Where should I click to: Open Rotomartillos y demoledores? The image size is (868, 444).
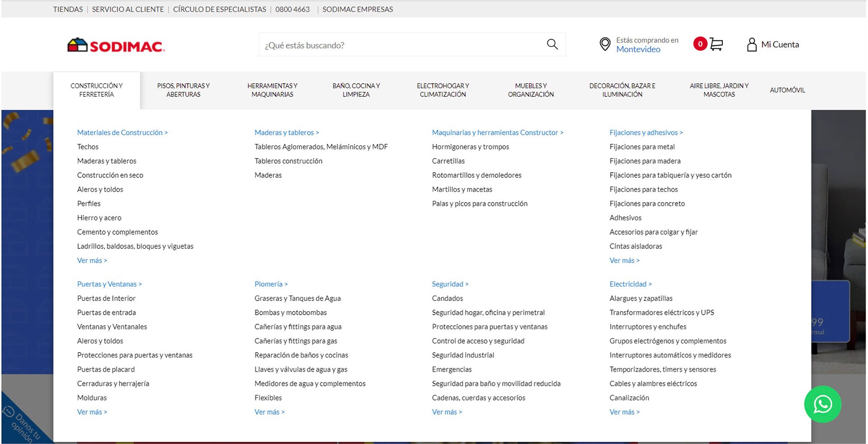[476, 175]
